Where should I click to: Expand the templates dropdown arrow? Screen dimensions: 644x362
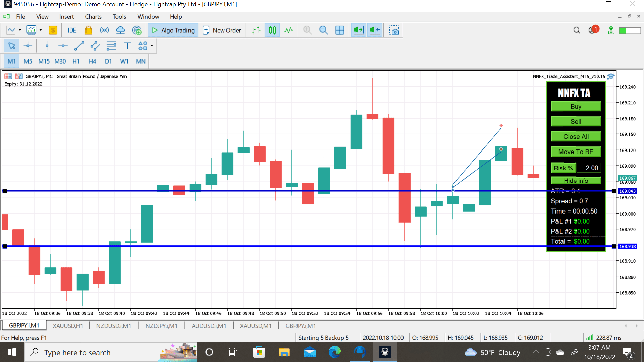pos(41,30)
